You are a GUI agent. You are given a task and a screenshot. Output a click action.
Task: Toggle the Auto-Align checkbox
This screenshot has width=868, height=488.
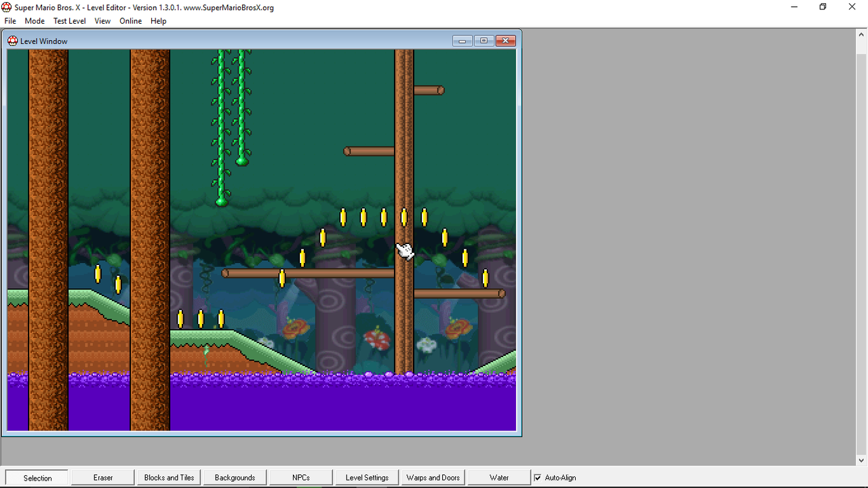click(537, 477)
